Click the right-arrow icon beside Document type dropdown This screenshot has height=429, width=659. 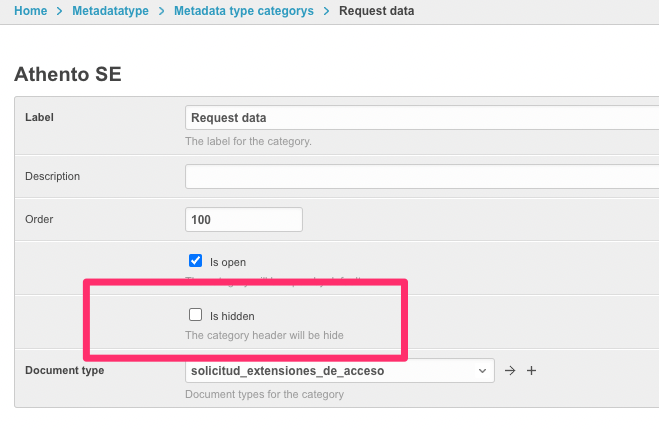(510, 371)
